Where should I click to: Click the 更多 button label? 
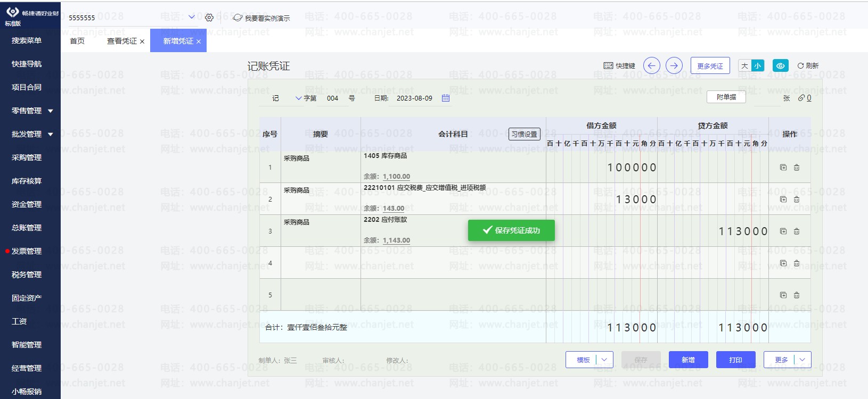(x=781, y=360)
